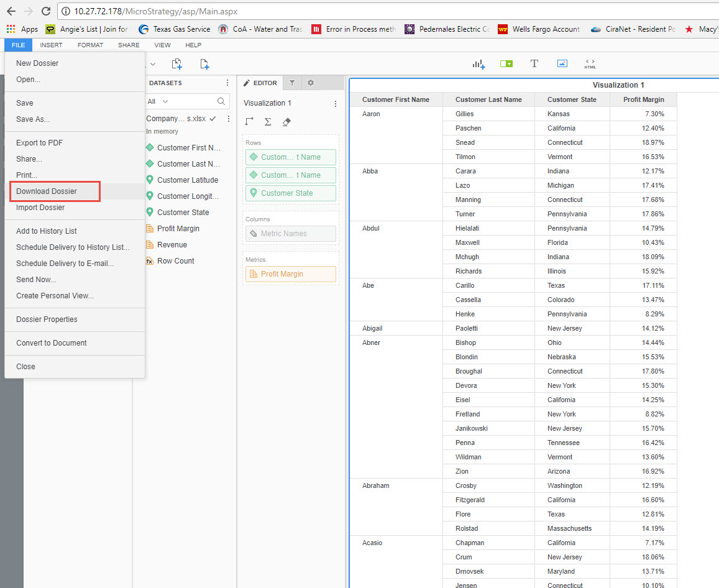Image resolution: width=719 pixels, height=588 pixels.
Task: Select Download Dossier from File menu
Action: (55, 191)
